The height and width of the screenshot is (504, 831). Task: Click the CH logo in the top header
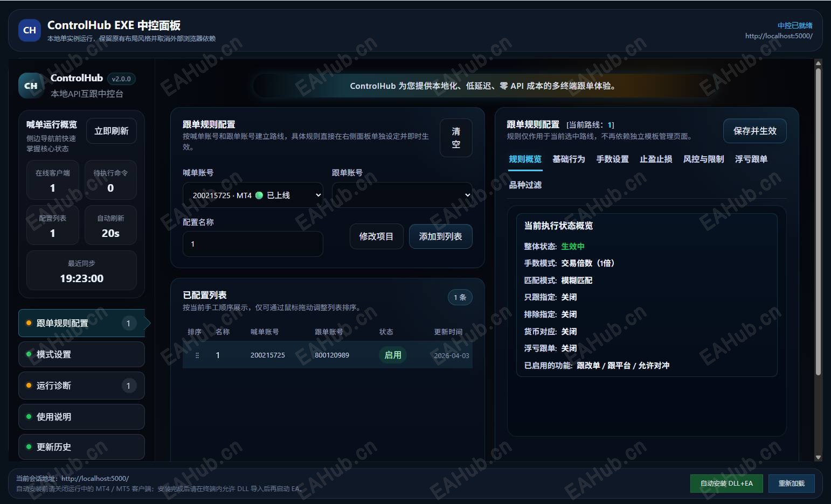[x=30, y=30]
